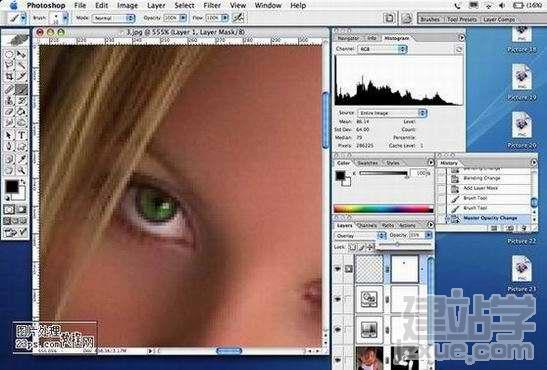Set history brush source beside Add Layer Mask
Image resolution: width=547 pixels, height=370 pixels.
pos(442,189)
